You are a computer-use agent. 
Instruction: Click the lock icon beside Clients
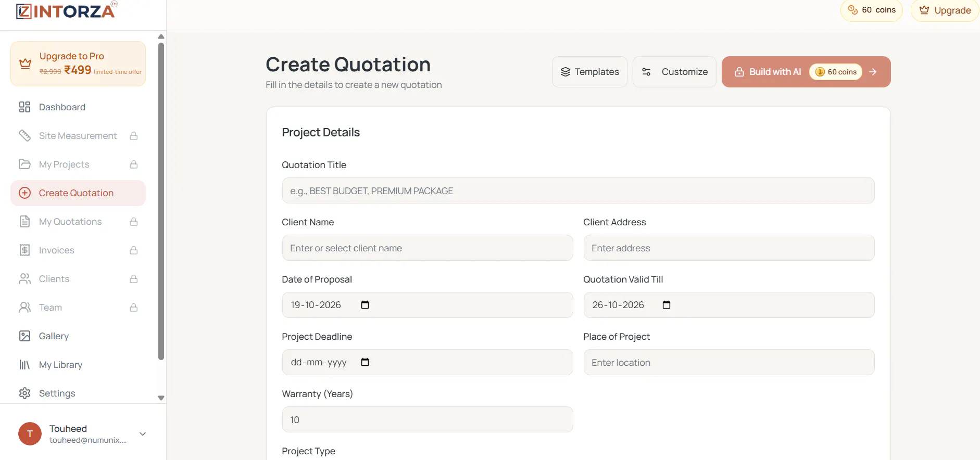(134, 279)
